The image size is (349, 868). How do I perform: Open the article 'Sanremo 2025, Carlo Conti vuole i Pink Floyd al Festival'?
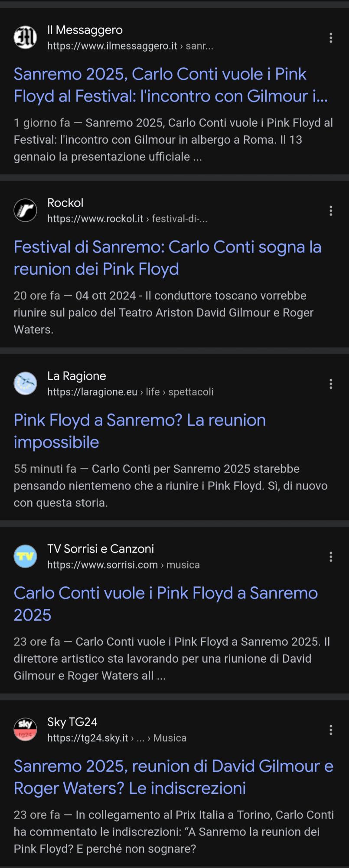coord(171,85)
